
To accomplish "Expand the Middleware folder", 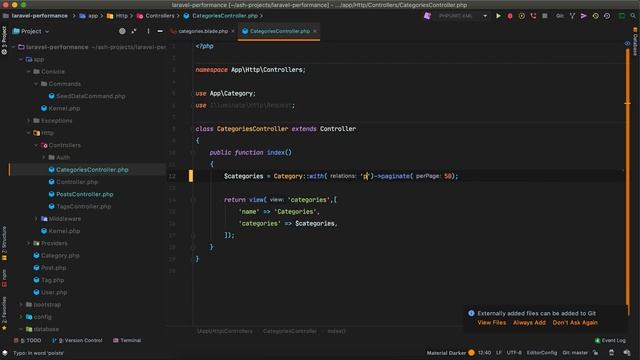I will 36,219.
